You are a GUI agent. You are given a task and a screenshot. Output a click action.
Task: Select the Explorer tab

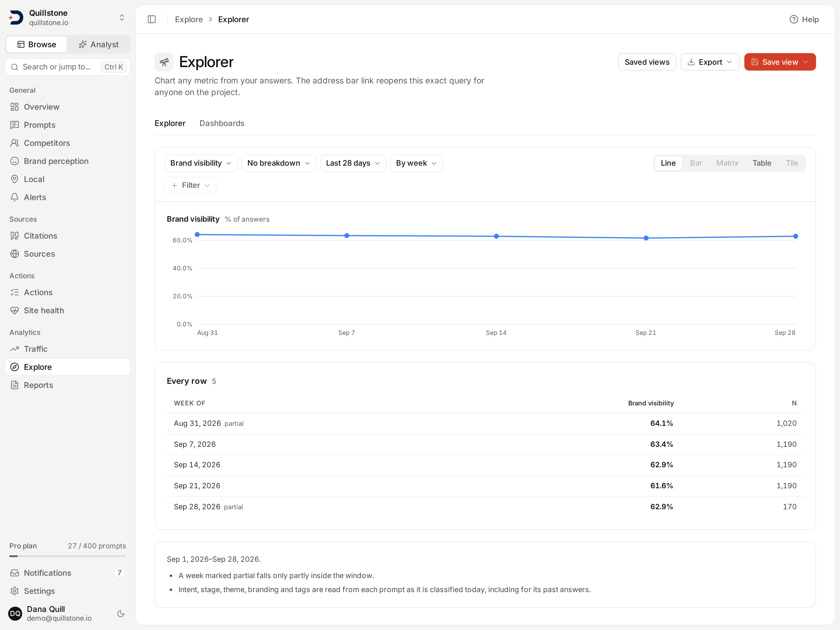coord(170,123)
